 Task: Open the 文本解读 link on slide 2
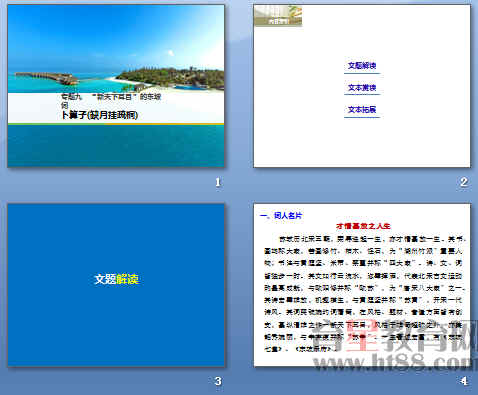tap(362, 88)
